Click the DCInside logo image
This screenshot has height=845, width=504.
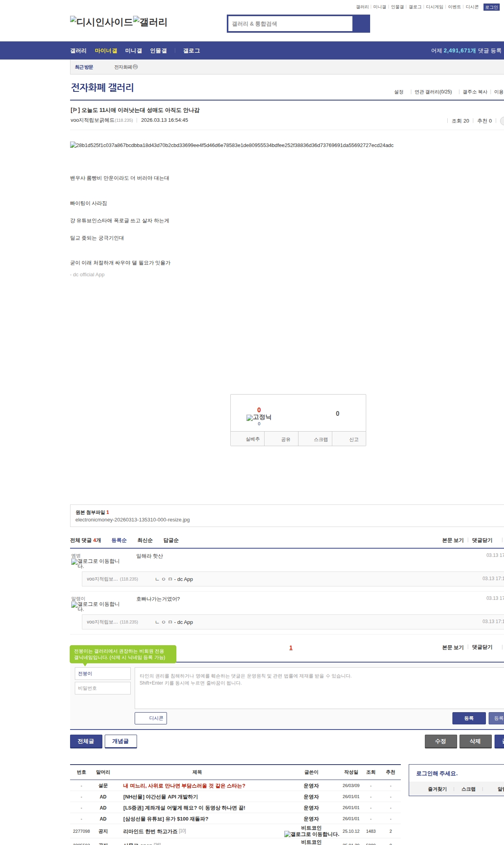tap(101, 22)
